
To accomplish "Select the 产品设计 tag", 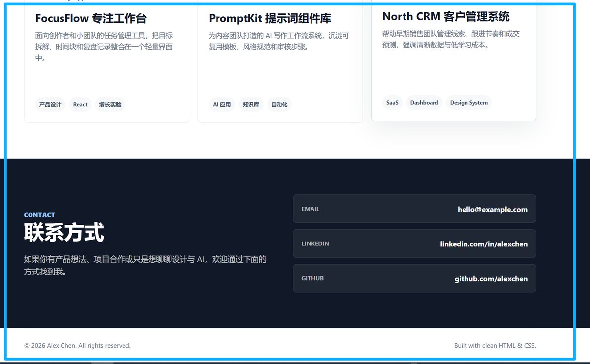I will [x=50, y=105].
